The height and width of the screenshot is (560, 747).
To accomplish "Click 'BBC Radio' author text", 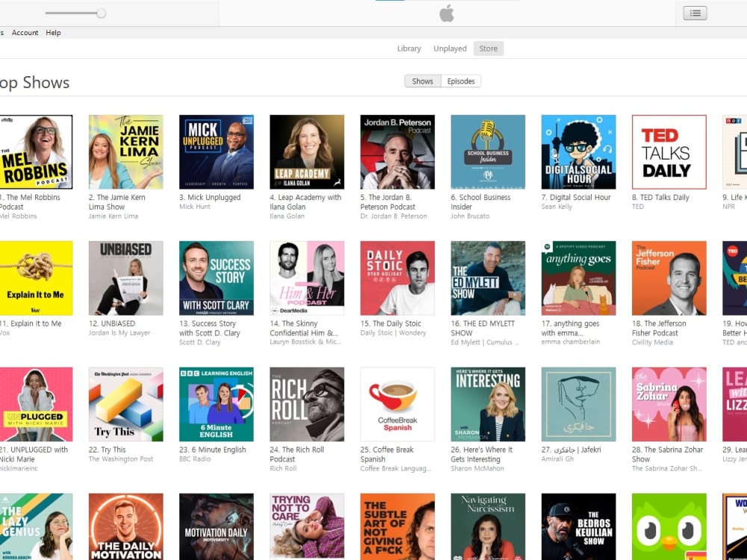I will tap(195, 459).
